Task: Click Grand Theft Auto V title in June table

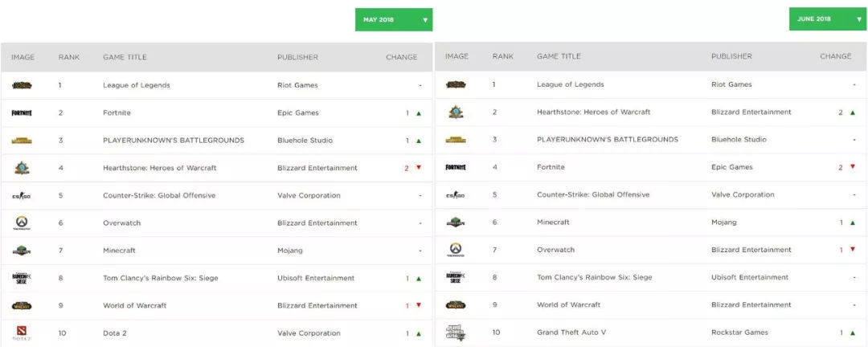Action: point(571,333)
